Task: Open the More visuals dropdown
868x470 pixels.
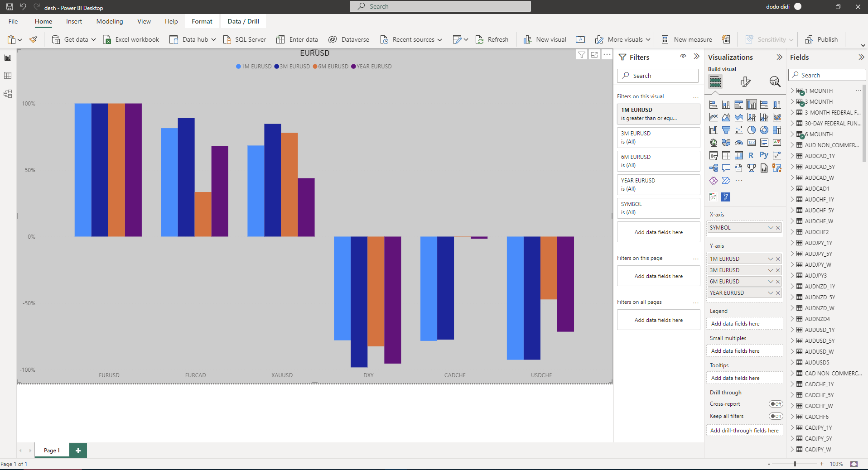Action: tap(648, 39)
